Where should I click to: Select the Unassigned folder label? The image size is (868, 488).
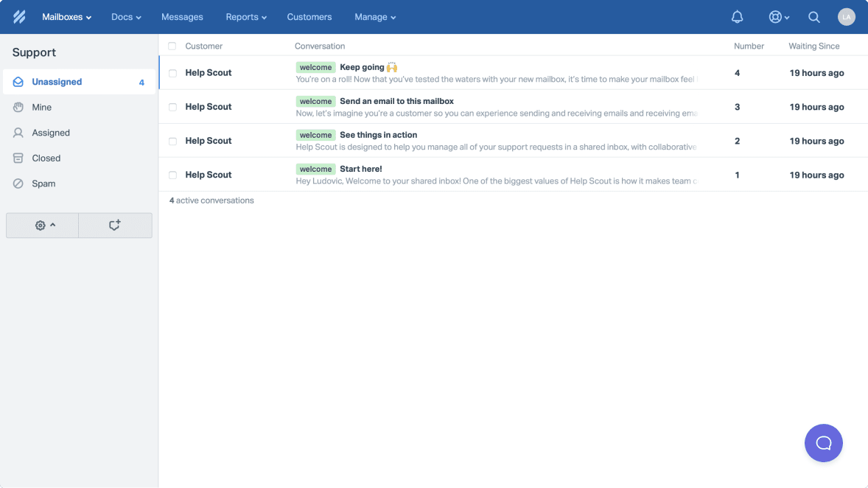pos(57,82)
